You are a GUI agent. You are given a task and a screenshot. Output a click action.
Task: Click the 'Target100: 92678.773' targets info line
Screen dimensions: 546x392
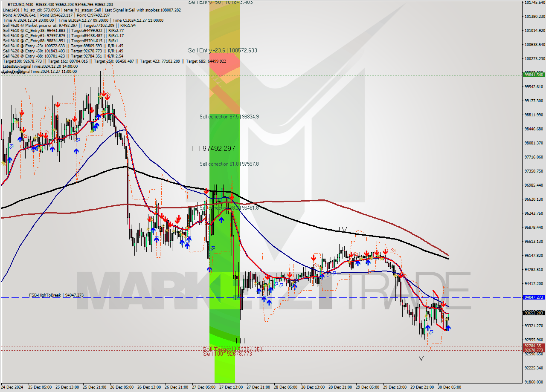click(x=114, y=61)
